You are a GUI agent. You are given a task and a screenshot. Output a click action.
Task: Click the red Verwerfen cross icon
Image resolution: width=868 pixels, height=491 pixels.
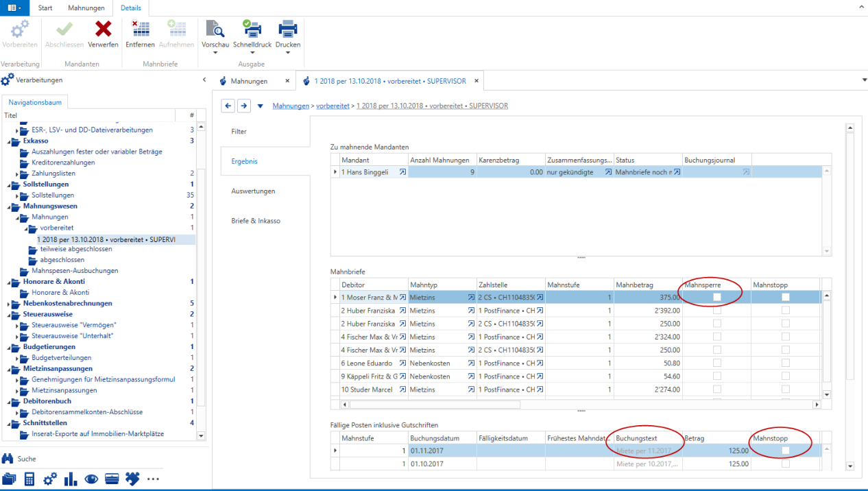coord(103,29)
